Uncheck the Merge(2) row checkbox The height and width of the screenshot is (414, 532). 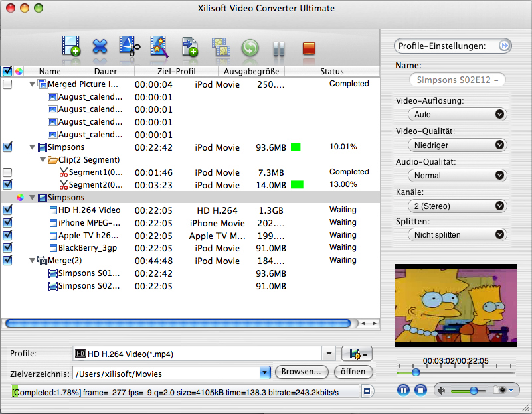7,260
